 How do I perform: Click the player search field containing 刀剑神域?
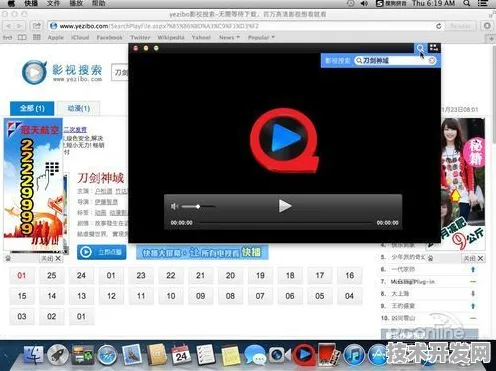(395, 60)
